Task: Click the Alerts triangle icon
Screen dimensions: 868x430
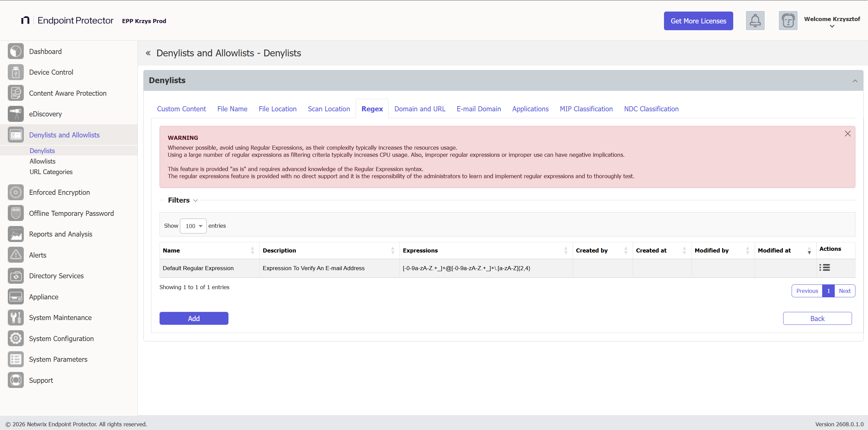Action: tap(16, 255)
